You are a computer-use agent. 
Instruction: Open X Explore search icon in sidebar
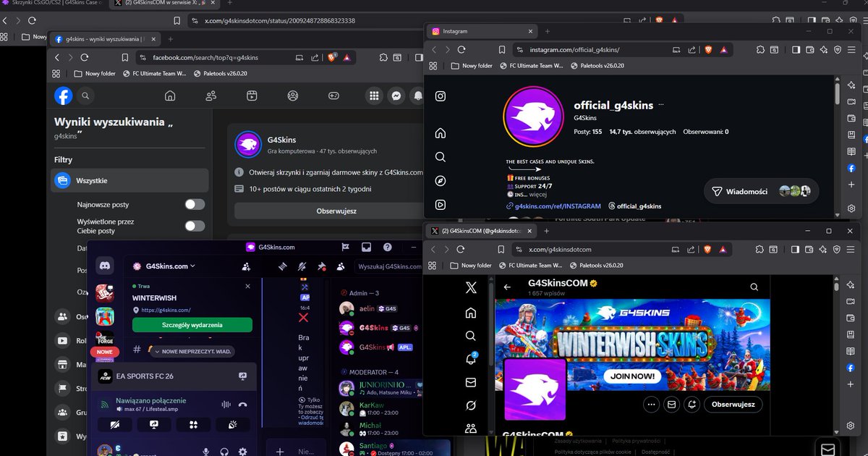pyautogui.click(x=471, y=336)
